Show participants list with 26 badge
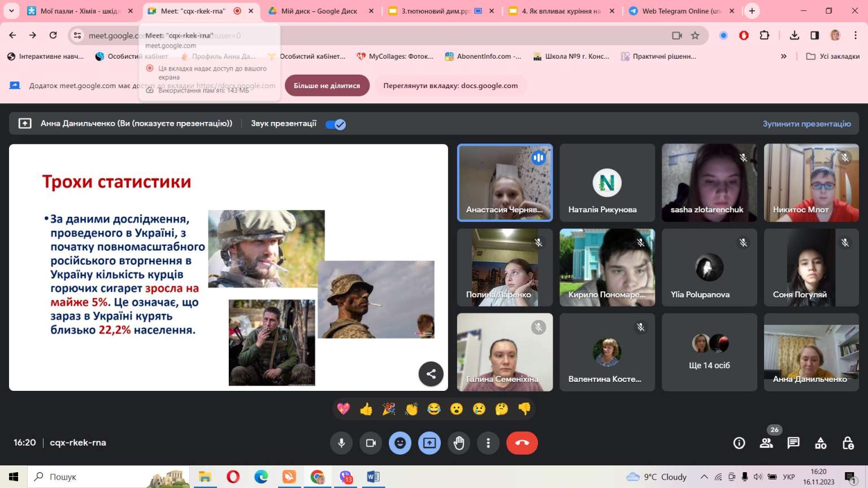868x488 pixels. [x=766, y=443]
